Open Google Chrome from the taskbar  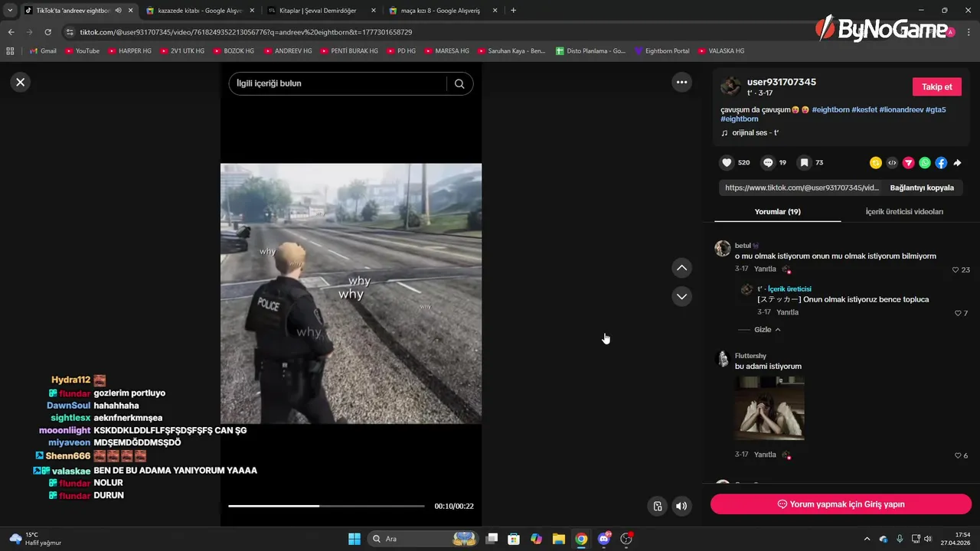(x=581, y=539)
